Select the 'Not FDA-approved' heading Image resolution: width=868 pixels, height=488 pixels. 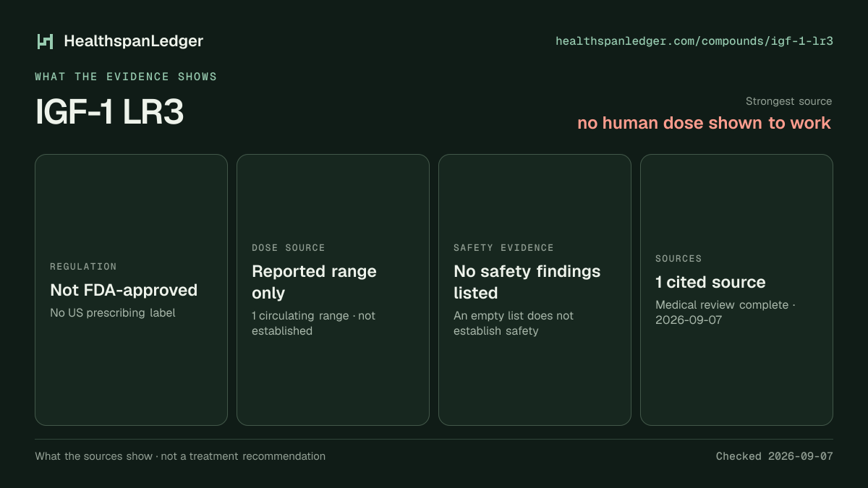(124, 290)
